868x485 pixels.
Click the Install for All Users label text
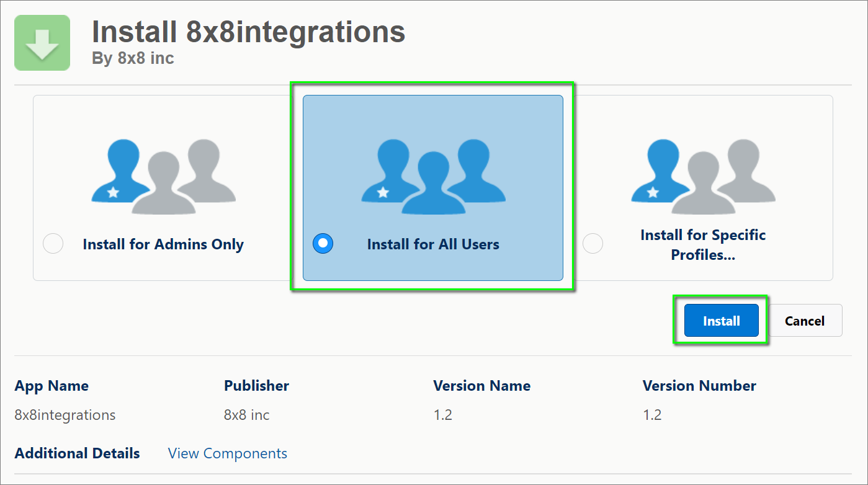(433, 244)
